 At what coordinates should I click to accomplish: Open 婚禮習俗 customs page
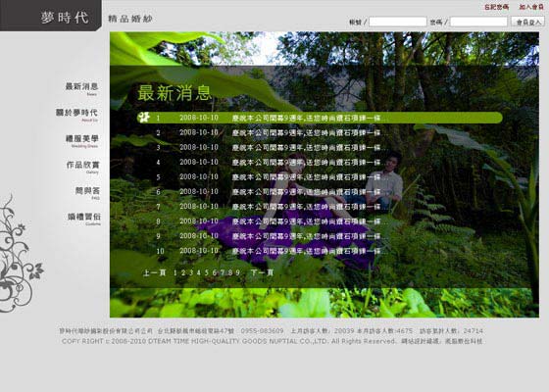83,217
